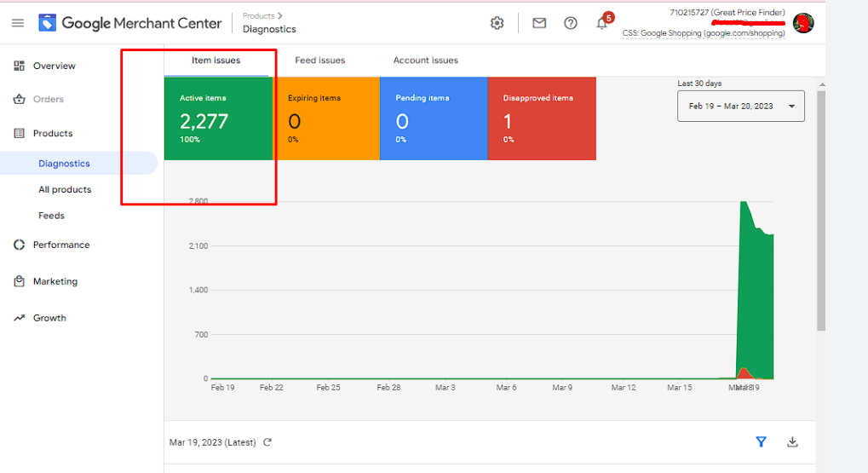
Task: Click CSS: Google Shopping link
Action: click(703, 33)
